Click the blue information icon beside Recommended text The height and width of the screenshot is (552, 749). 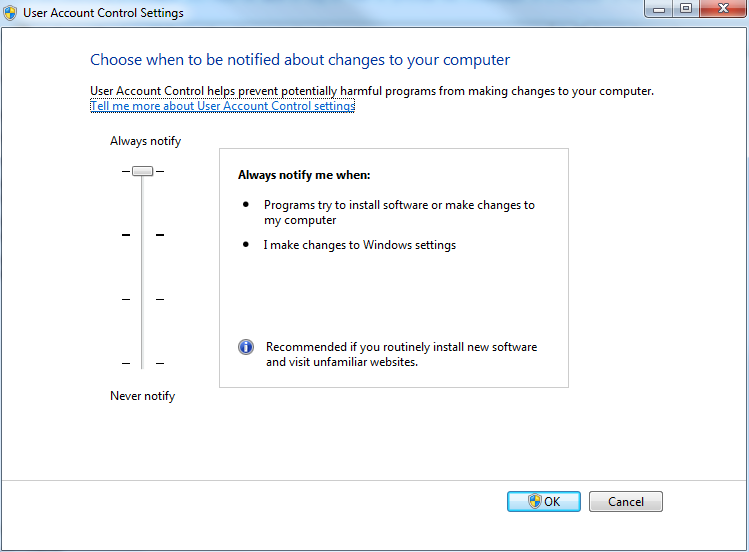pyautogui.click(x=246, y=347)
